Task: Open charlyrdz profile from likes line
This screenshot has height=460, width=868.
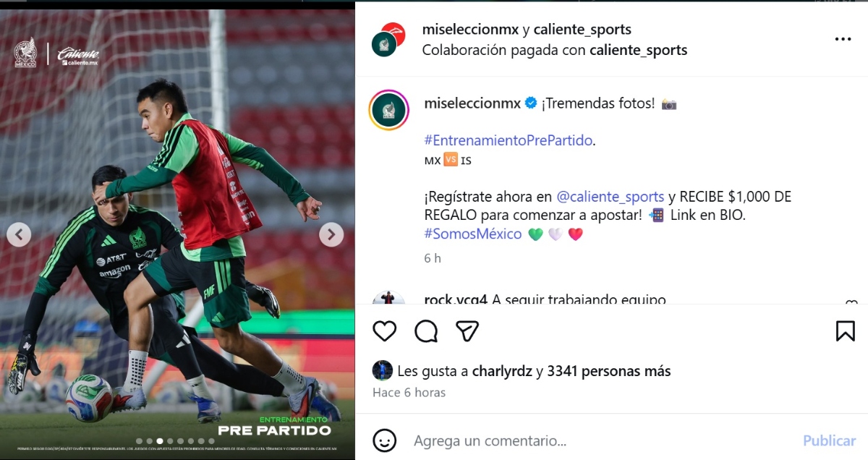Action: pyautogui.click(x=502, y=372)
